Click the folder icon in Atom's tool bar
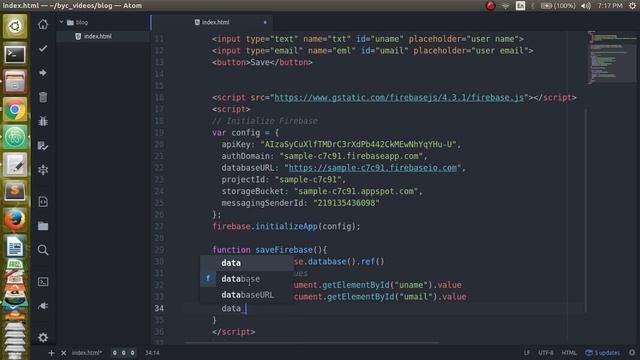Image resolution: width=640 pixels, height=360 pixels. (x=43, y=226)
